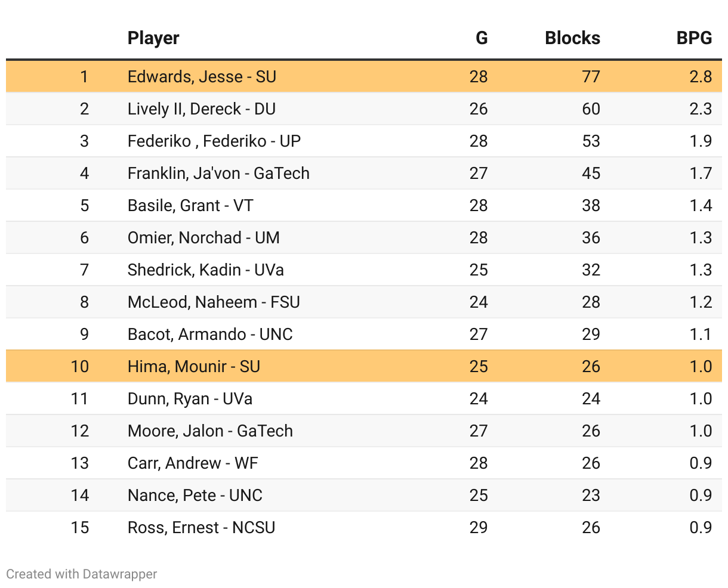Open the Created with Datawrapper link

click(82, 574)
